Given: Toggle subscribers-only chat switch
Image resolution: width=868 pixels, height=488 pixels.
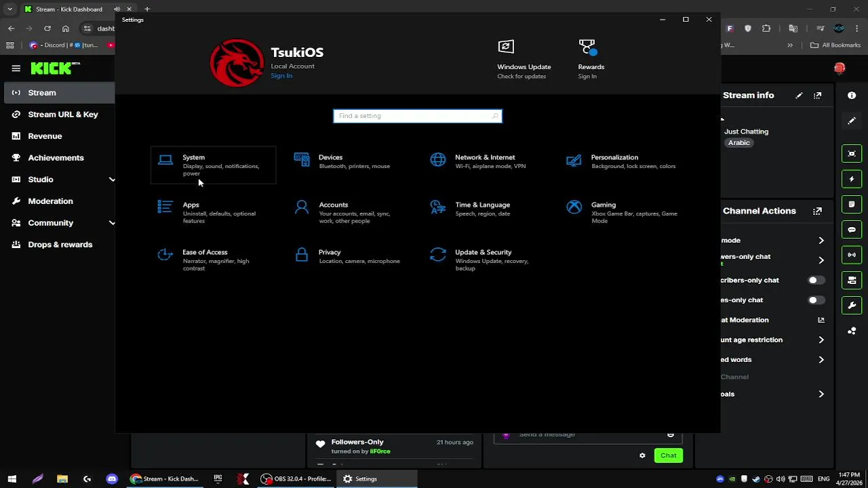Looking at the screenshot, I should (x=816, y=280).
